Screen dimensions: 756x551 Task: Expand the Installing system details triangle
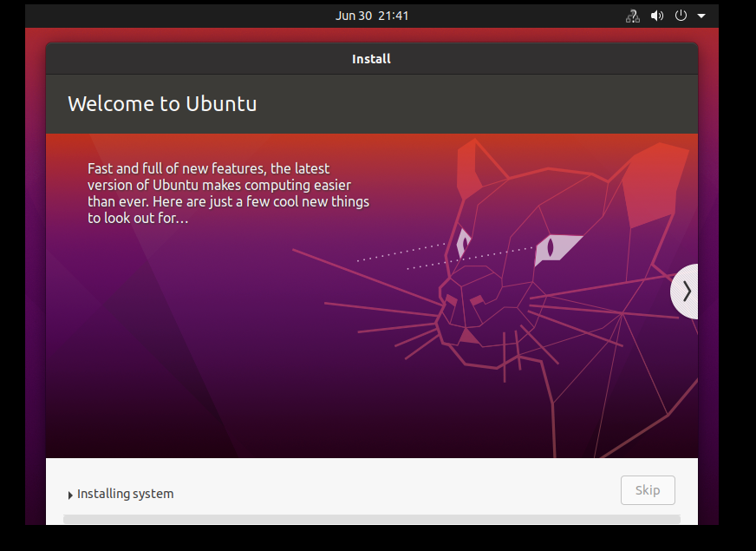(x=70, y=495)
